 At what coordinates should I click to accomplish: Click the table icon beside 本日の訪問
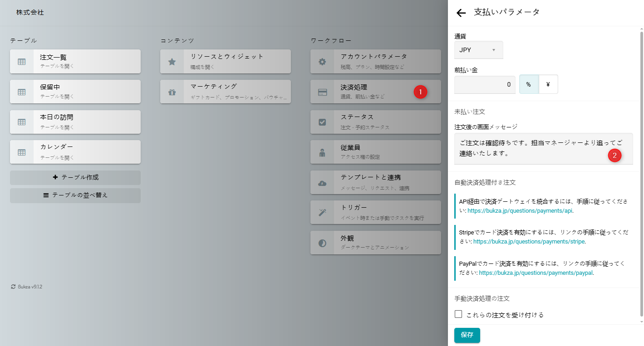coord(22,122)
